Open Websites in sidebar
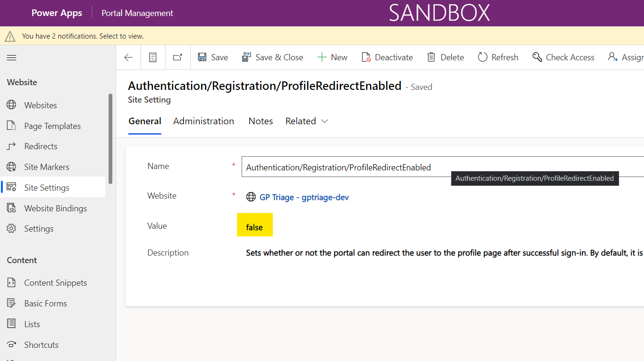Screen dimensions: 644x361 [x=53, y=105]
